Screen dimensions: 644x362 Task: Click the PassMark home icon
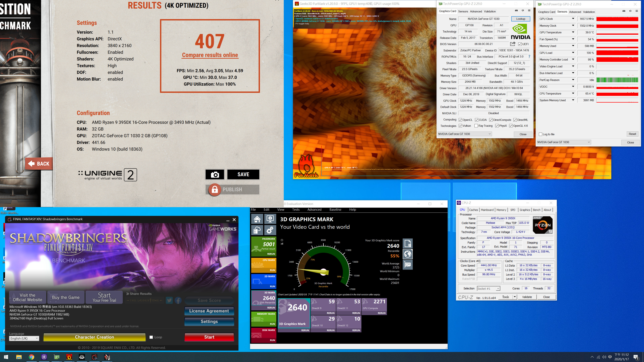257,219
